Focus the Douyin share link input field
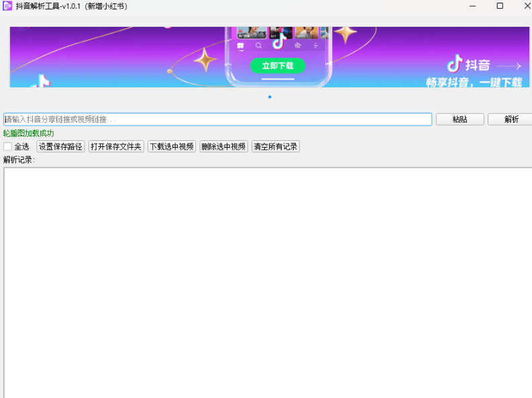The image size is (532, 398). pyautogui.click(x=217, y=119)
